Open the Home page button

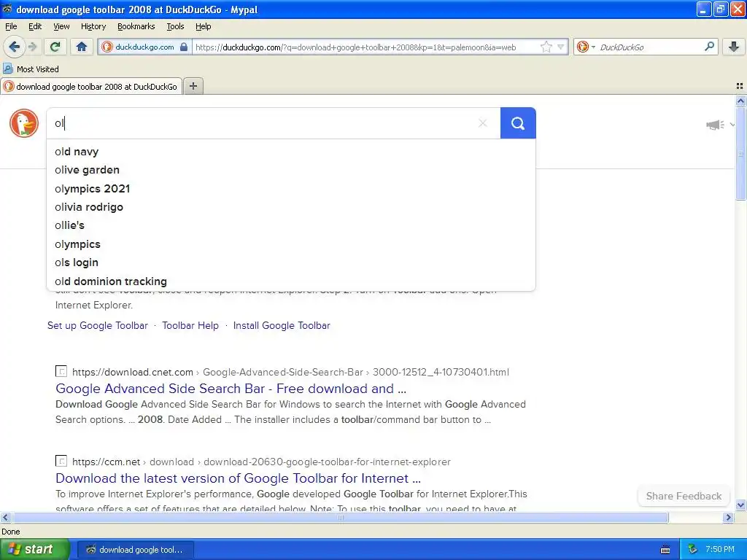coord(82,47)
